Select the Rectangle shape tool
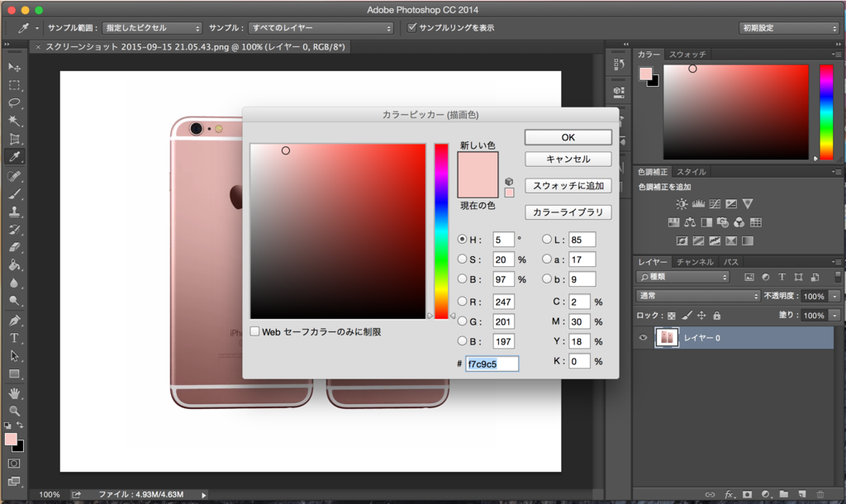 coord(15,373)
